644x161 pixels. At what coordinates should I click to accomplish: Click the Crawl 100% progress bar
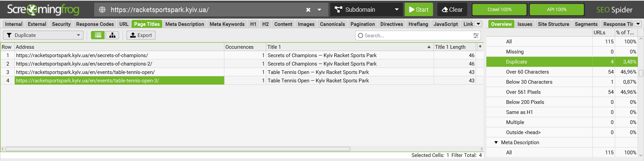click(x=499, y=10)
